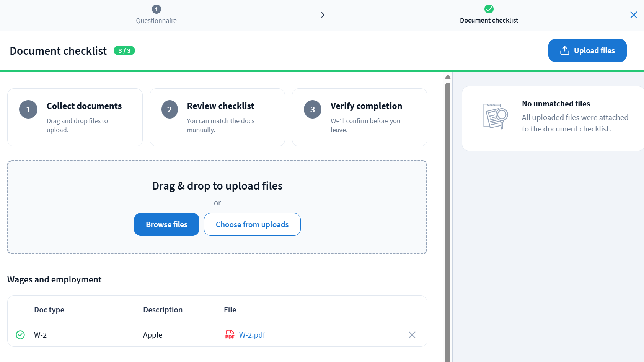
Task: Click the green check next to W-2
Action: [x=20, y=335]
